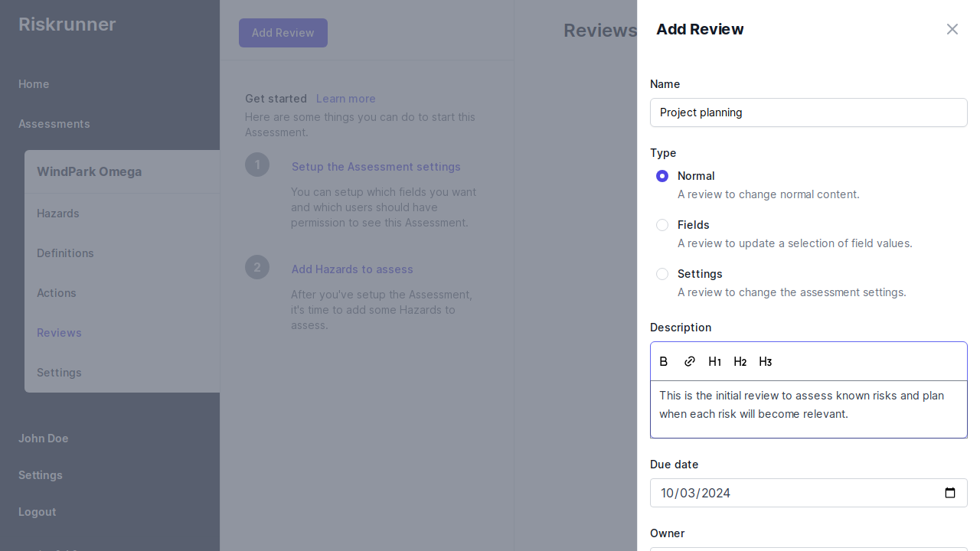This screenshot has height=551, width=980.
Task: Apply Heading 2 style in description
Action: click(740, 361)
